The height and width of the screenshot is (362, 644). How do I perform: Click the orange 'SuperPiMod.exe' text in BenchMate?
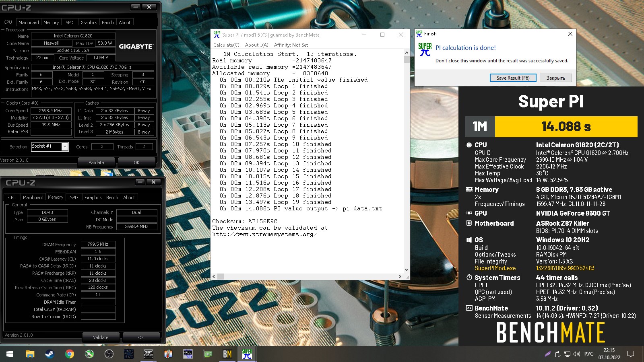tap(495, 268)
